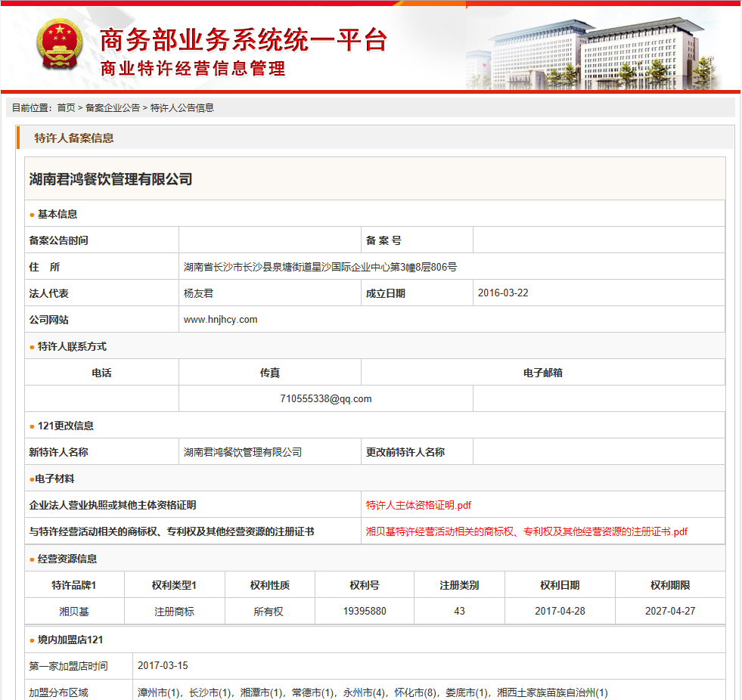Viewport: 742px width, 700px height.
Task: Click the company website www.hnjhcy.com
Action: click(x=221, y=319)
